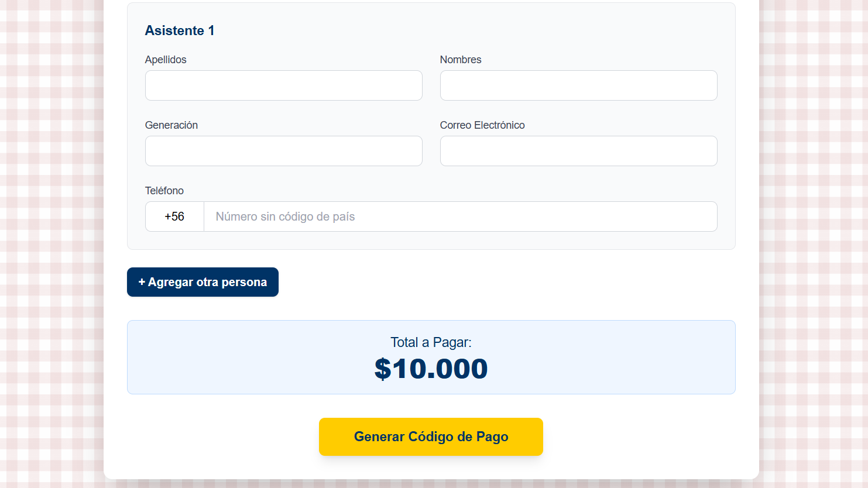Viewport: 868px width, 488px height.
Task: Click the Asistente 1 heading
Action: (180, 30)
